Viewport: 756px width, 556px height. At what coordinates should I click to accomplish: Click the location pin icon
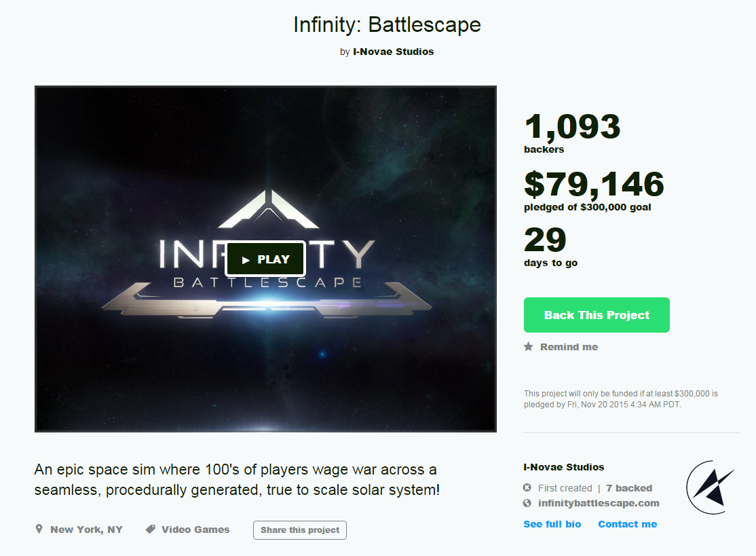[39, 529]
